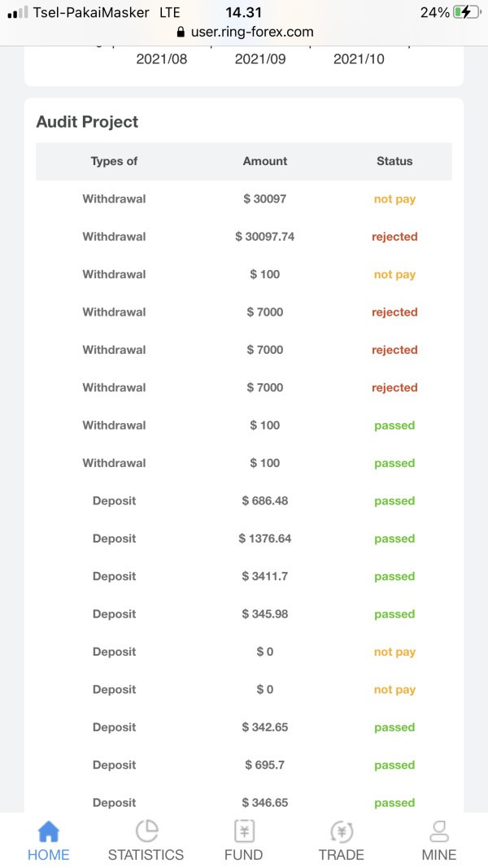Tap the Audit Project section heading

[87, 122]
